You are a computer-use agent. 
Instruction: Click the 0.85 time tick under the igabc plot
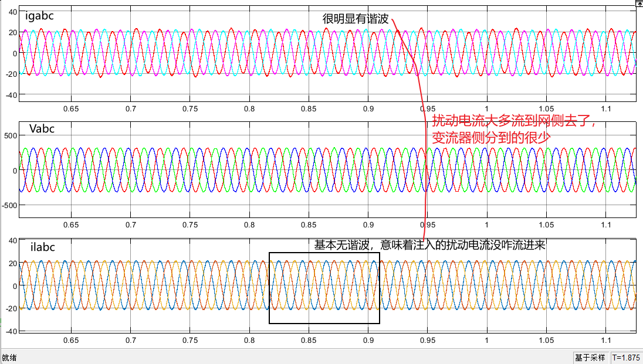click(309, 109)
